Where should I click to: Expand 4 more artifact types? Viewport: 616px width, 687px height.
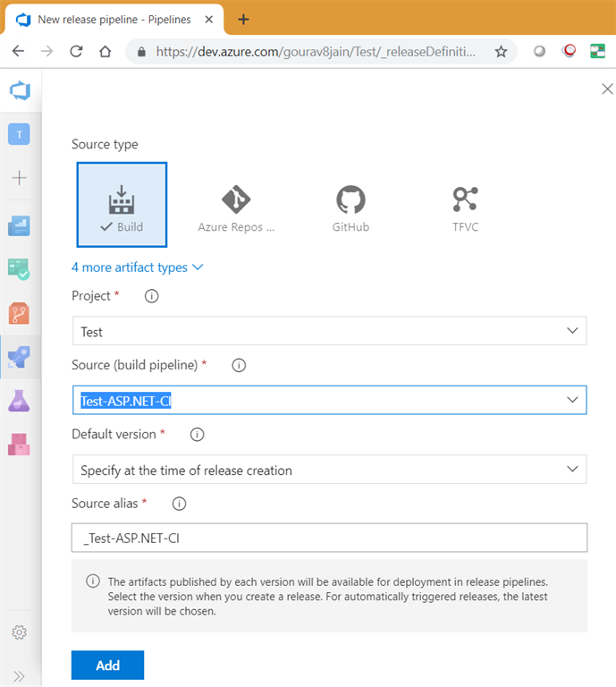[137, 267]
